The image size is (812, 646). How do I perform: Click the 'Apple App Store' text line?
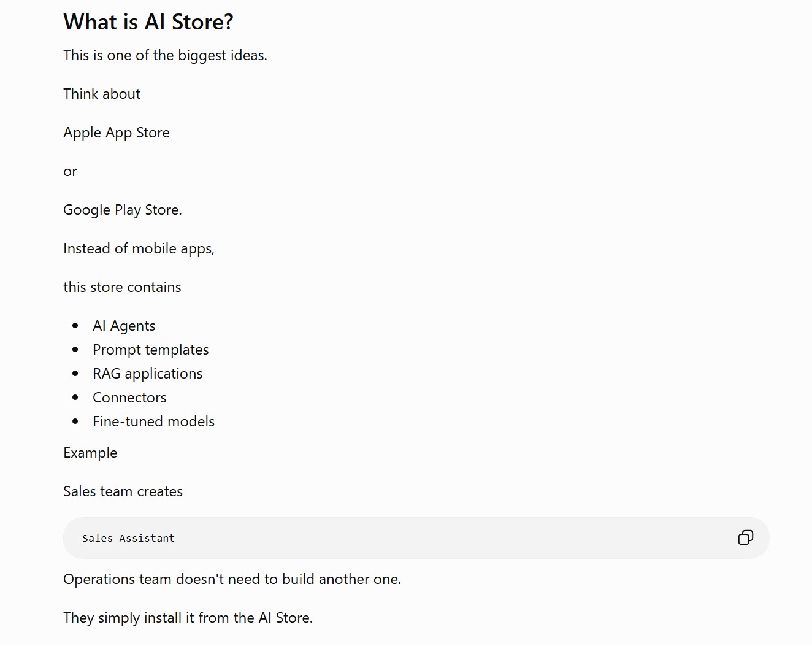(117, 133)
